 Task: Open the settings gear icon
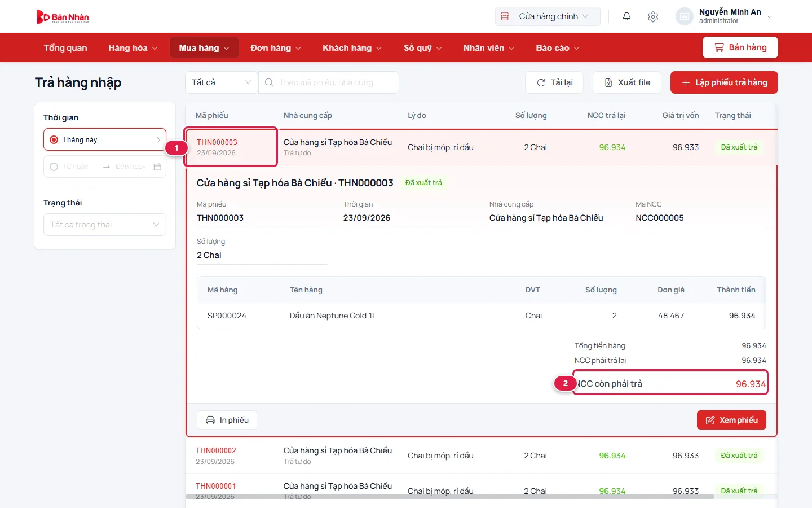(x=653, y=16)
